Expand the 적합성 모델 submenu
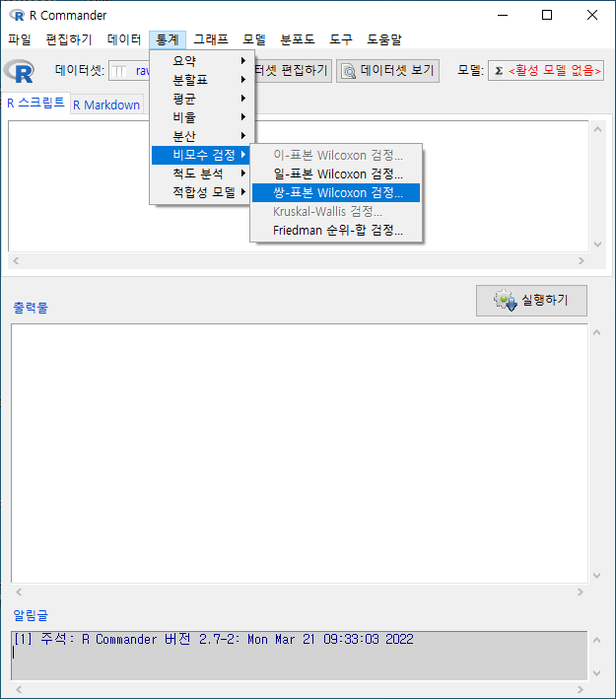This screenshot has height=699, width=616. [x=201, y=192]
